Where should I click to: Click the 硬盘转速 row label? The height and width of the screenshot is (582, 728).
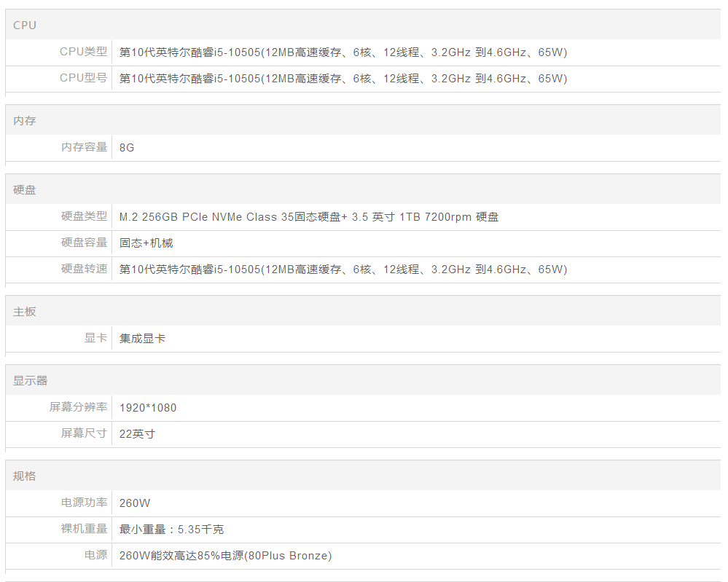point(84,269)
